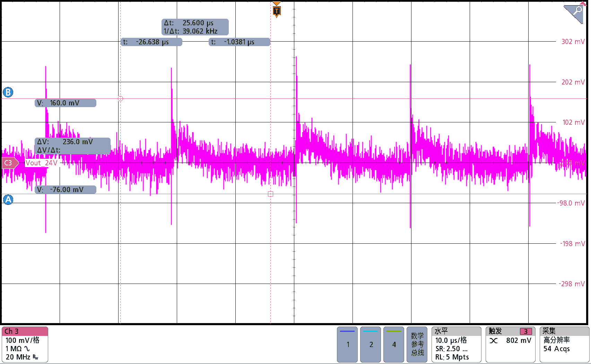
Task: Click the 1/Δt 39.062 kHz readout
Action: point(191,31)
